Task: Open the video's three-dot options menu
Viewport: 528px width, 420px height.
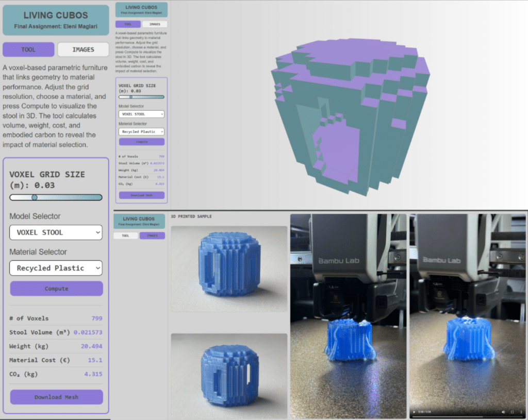Action: (520, 412)
